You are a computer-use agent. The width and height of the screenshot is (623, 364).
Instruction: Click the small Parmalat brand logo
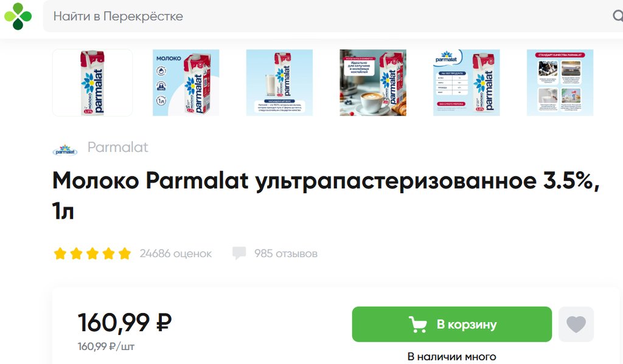(65, 150)
